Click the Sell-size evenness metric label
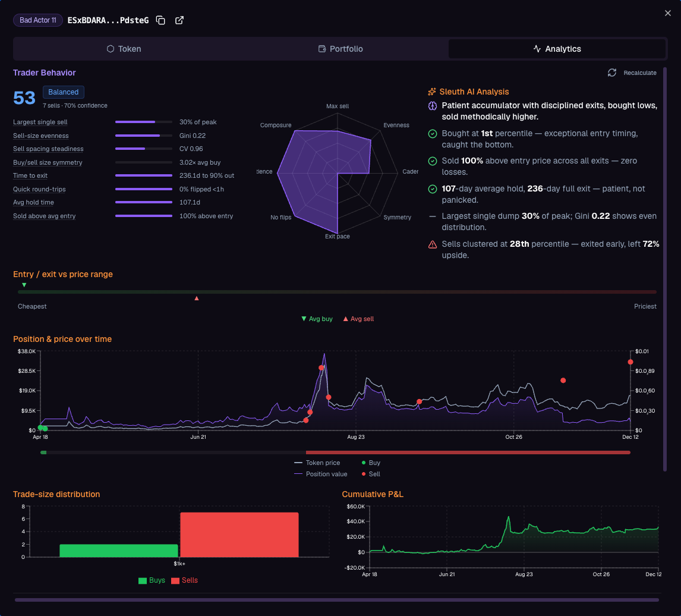The height and width of the screenshot is (616, 681). [41, 136]
